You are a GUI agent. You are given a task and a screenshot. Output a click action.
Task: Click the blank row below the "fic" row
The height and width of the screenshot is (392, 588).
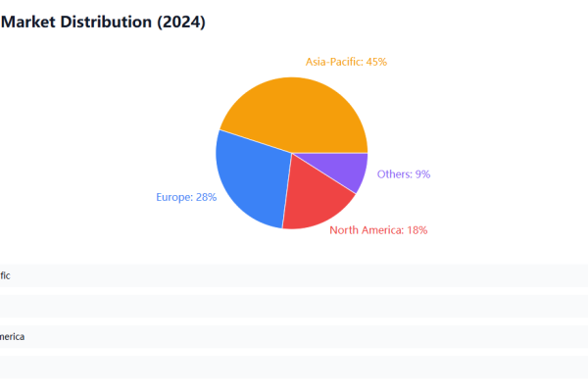294,306
